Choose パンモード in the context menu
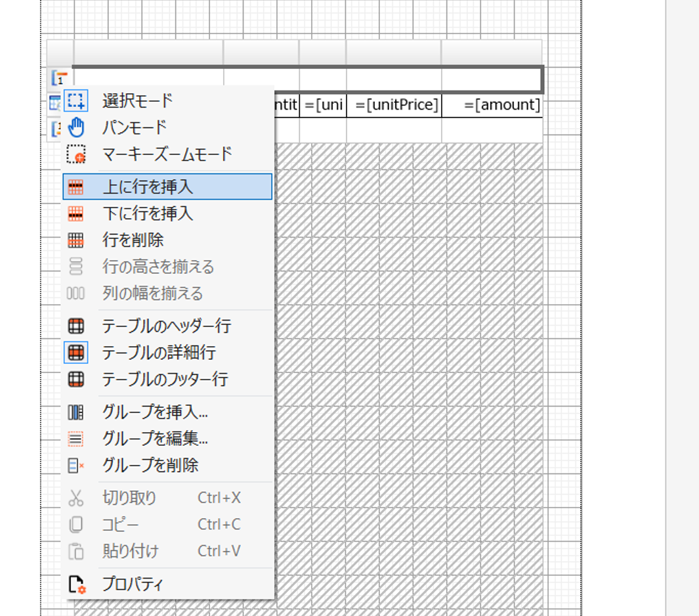699x616 pixels. click(x=167, y=127)
